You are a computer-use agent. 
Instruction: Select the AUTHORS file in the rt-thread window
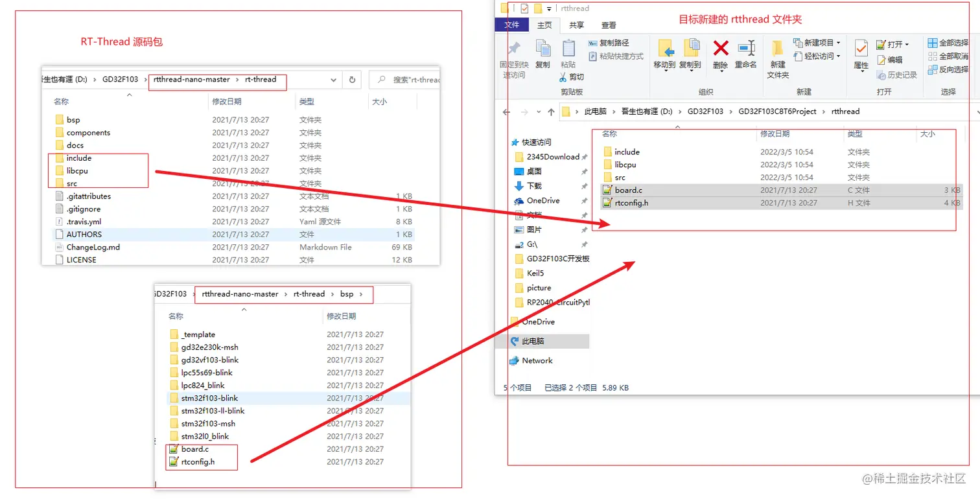tap(233, 234)
